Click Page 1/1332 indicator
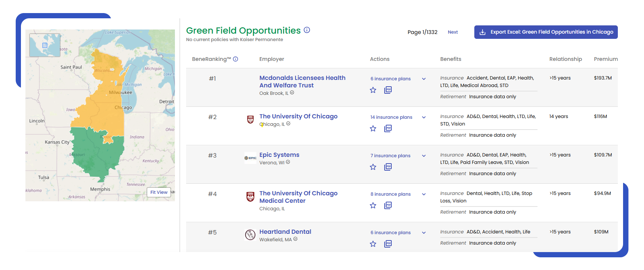 [422, 32]
